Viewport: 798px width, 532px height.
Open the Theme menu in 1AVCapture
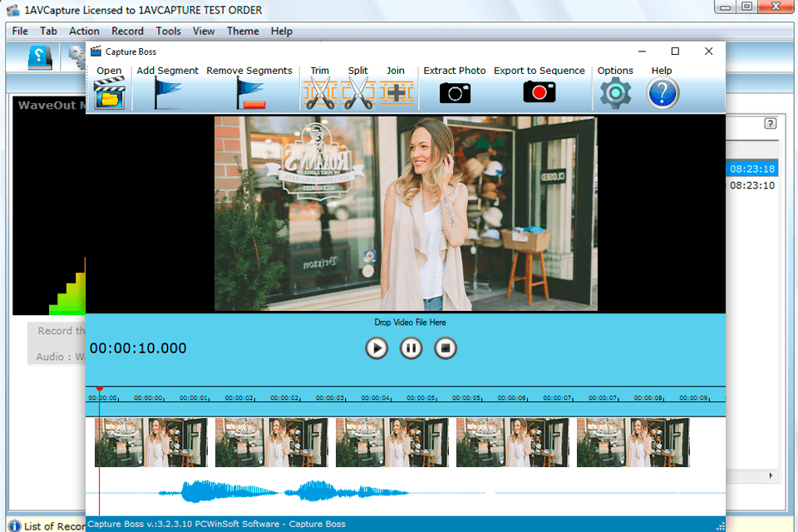tap(243, 31)
